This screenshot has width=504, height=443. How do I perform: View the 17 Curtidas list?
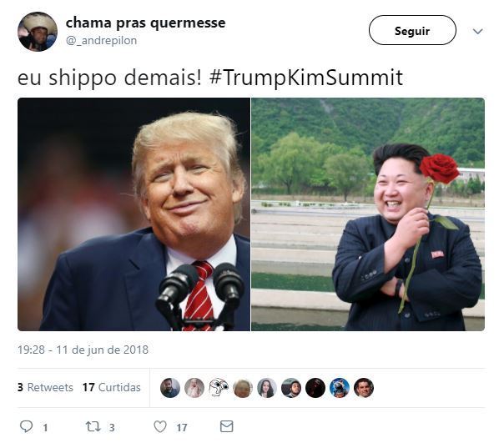(112, 387)
